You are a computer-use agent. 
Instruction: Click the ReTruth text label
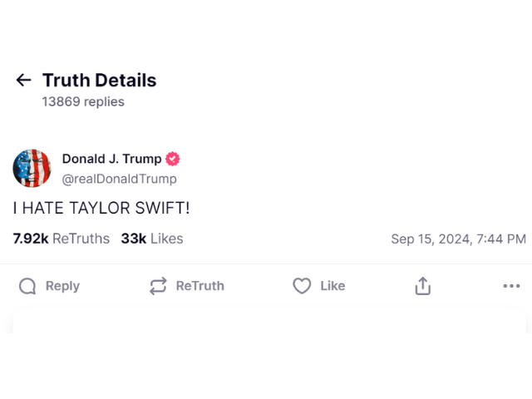(199, 286)
